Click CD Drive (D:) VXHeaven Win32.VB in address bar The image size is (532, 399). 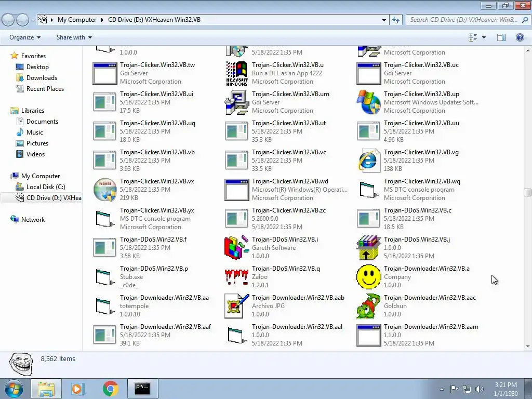(x=154, y=20)
